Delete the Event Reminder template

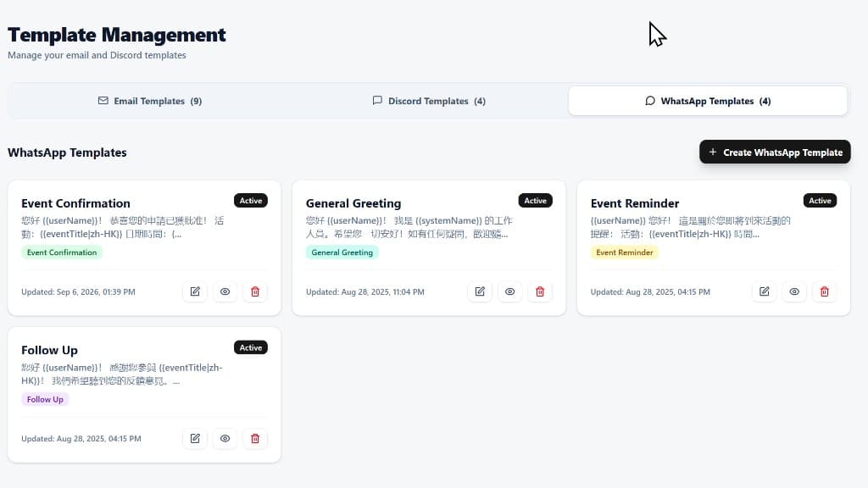tap(824, 291)
